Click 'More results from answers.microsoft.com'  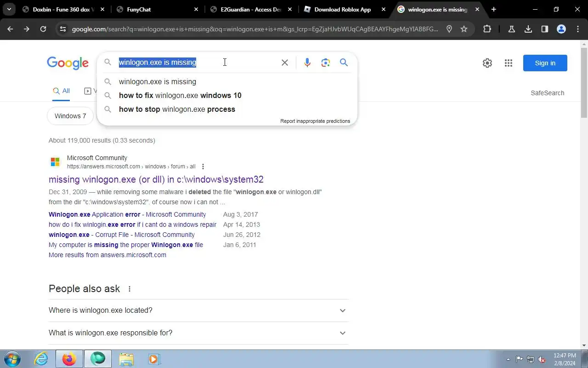[107, 255]
